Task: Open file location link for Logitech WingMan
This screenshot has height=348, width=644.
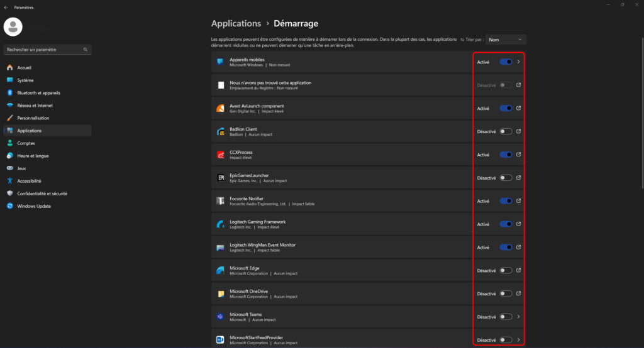Action: [x=519, y=247]
